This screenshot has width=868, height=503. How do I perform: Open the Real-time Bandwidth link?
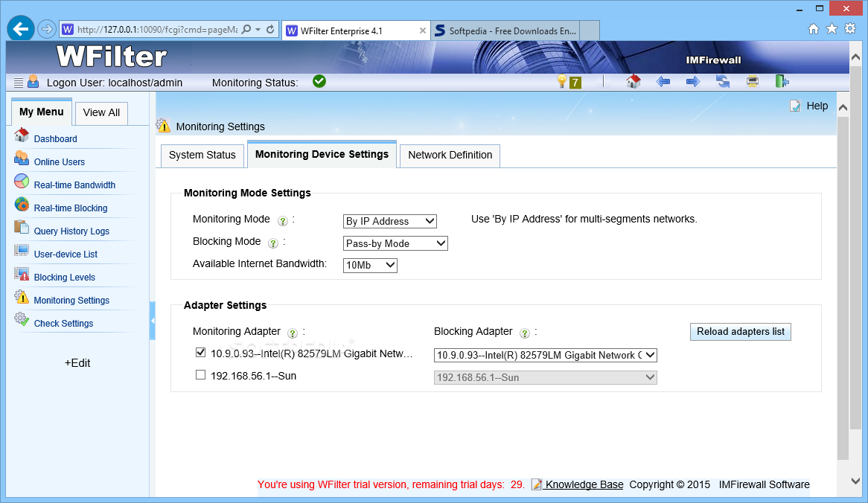click(74, 185)
